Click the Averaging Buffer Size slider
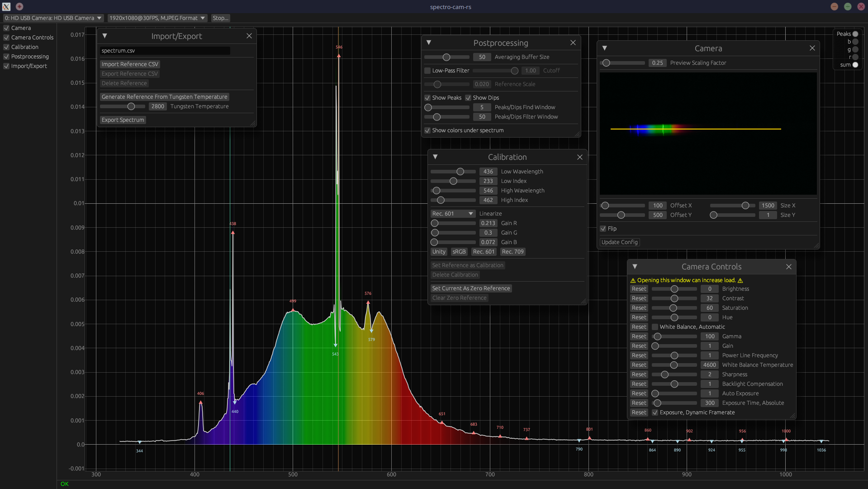 click(447, 57)
